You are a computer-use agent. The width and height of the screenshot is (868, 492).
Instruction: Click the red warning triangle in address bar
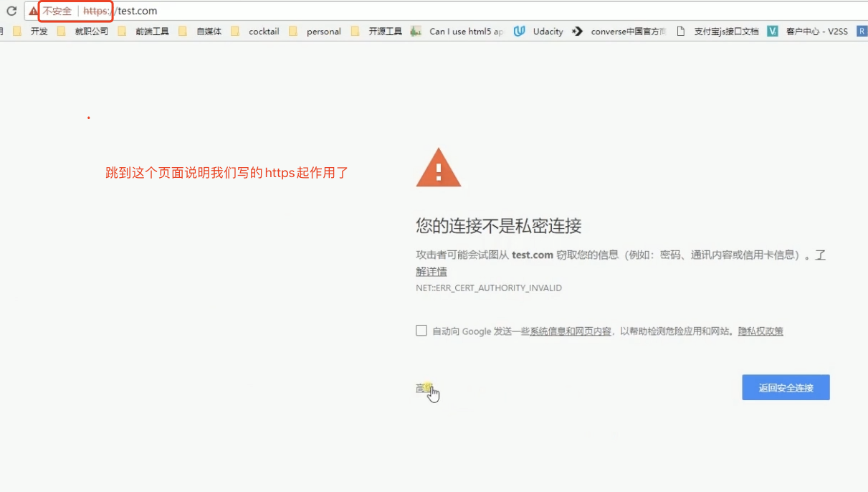[33, 11]
